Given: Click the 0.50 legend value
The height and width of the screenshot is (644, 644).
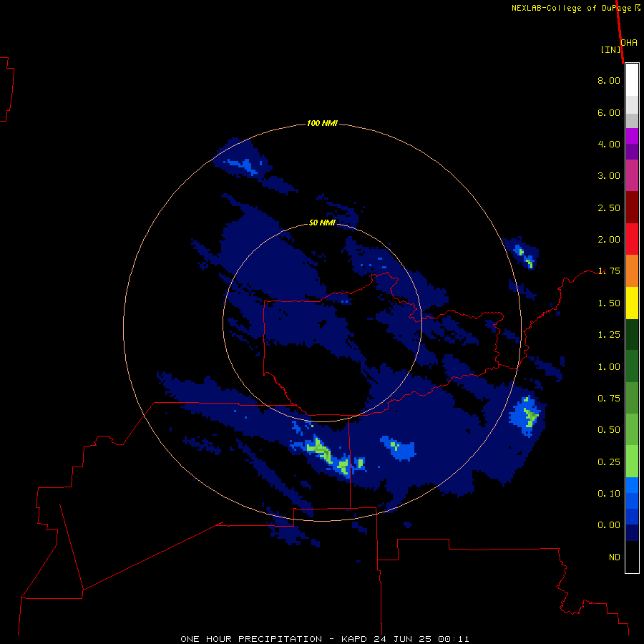Looking at the screenshot, I should coord(609,430).
